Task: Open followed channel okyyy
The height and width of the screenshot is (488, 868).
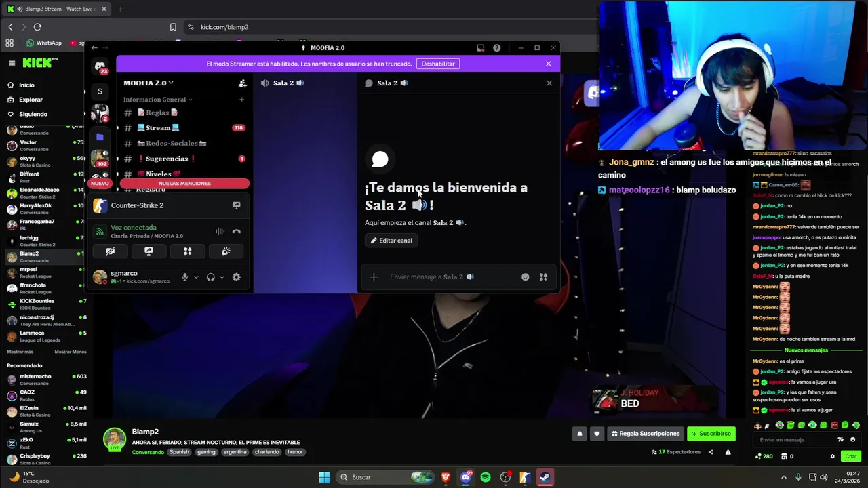Action: click(x=46, y=161)
